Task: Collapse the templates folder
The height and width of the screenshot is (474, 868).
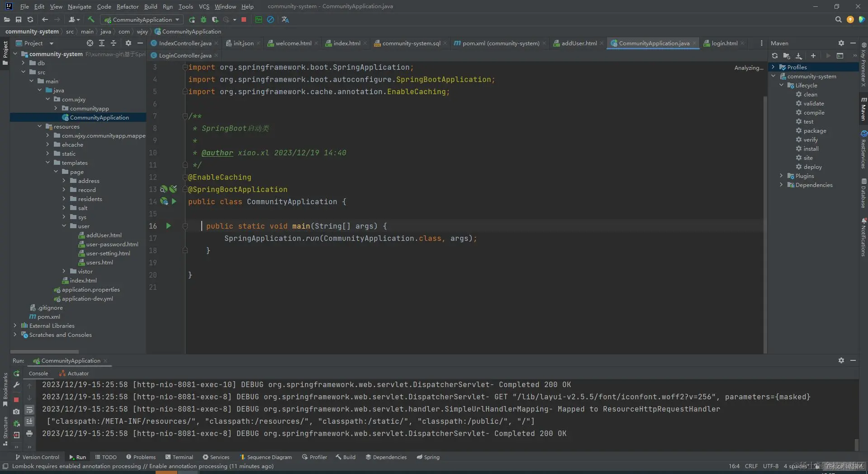Action: (x=47, y=163)
